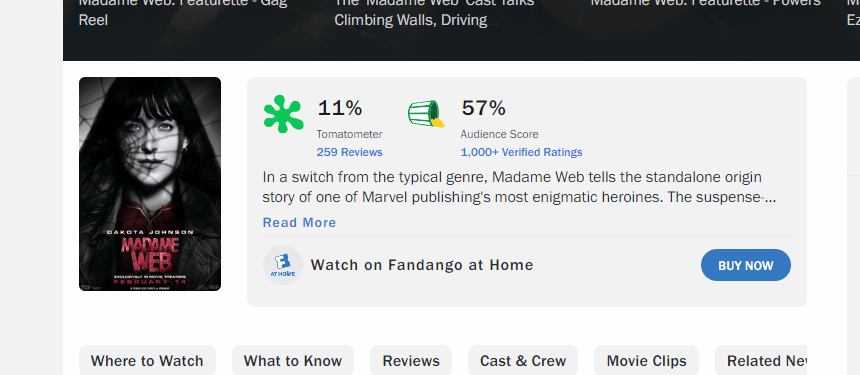The height and width of the screenshot is (375, 860).
Task: Select the Cast & Crew tab
Action: pyautogui.click(x=523, y=361)
